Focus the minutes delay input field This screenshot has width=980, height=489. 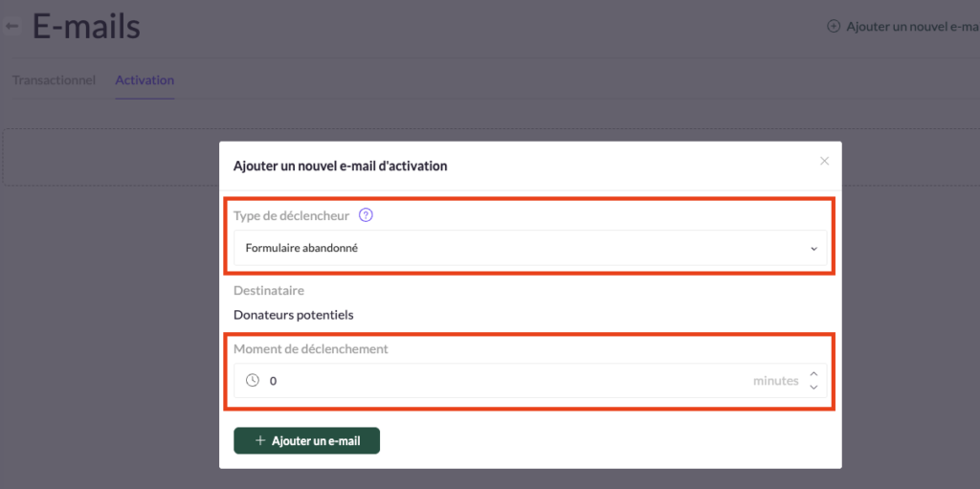498,381
